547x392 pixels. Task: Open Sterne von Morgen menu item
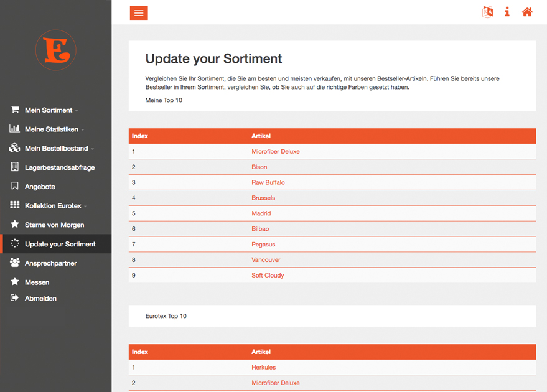pos(54,225)
